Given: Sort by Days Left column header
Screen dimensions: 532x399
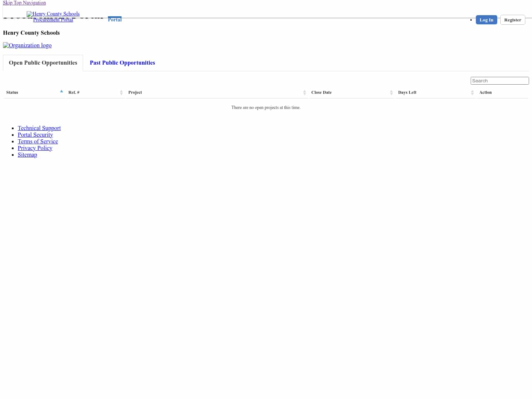Looking at the screenshot, I should click(x=436, y=92).
